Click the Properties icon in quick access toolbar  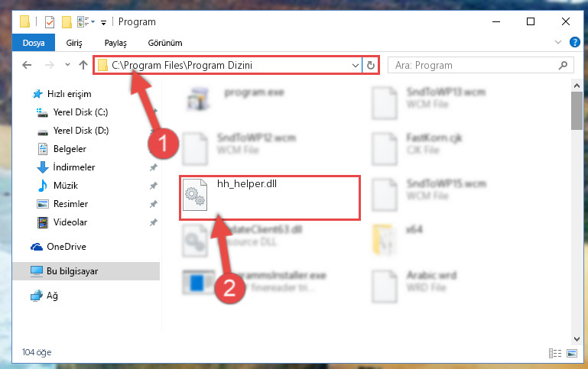click(x=50, y=22)
